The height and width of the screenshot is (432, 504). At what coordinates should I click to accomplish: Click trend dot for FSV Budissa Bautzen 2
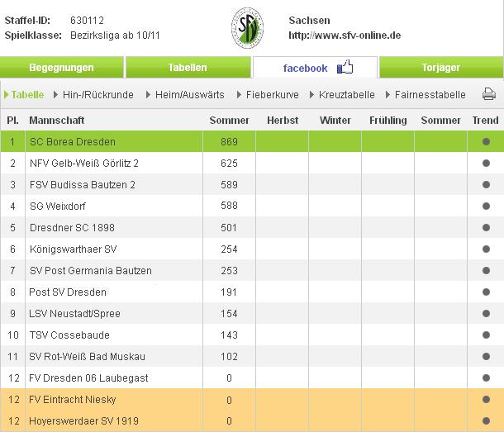click(x=486, y=185)
